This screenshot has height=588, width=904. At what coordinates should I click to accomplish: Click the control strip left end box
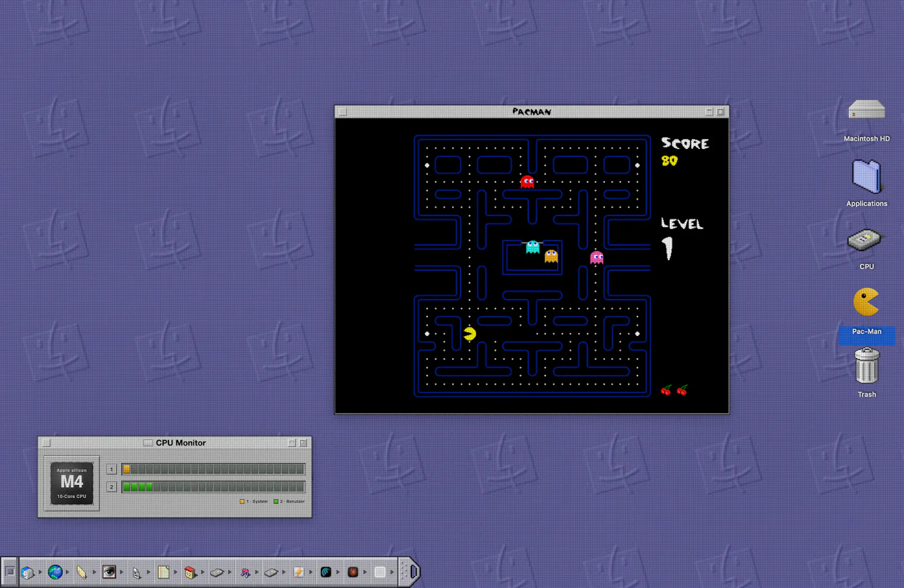[x=10, y=572]
